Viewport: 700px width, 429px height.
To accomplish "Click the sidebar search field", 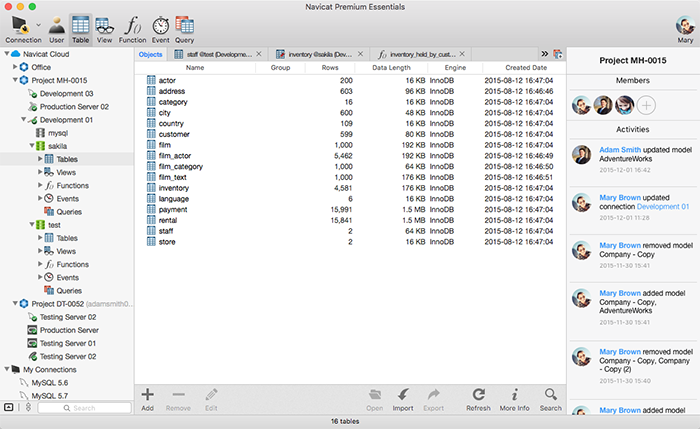I will [84, 408].
